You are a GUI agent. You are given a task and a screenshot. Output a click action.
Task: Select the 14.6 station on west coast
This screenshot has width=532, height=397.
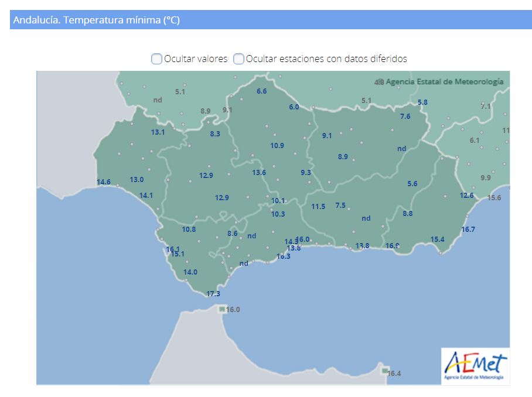[104, 182]
